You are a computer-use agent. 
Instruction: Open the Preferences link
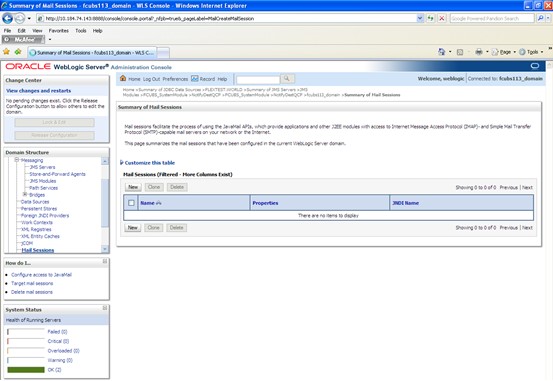[x=175, y=79]
